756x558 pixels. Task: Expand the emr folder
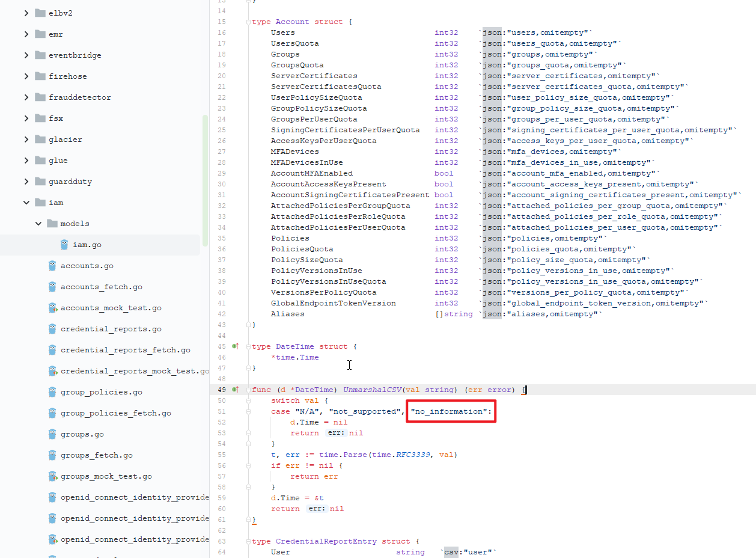26,34
